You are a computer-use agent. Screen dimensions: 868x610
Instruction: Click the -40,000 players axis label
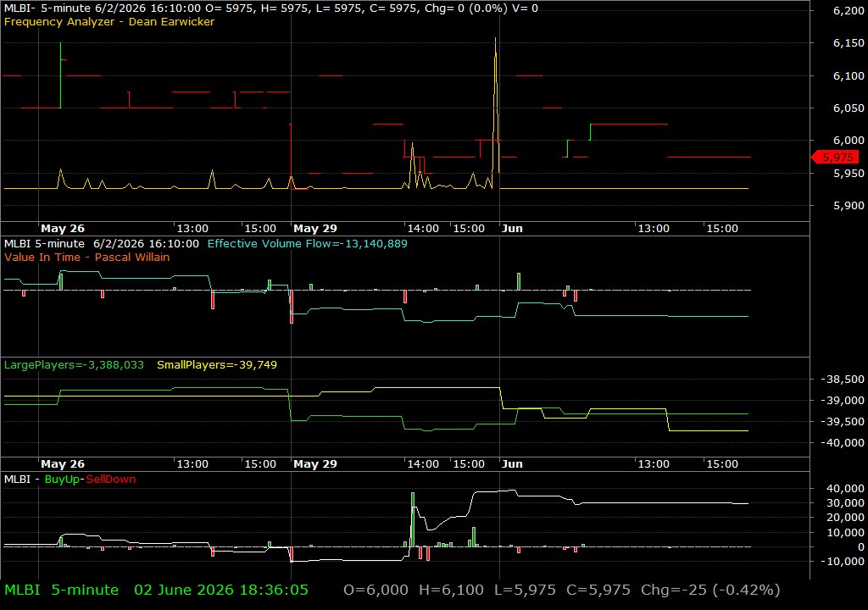pyautogui.click(x=842, y=443)
